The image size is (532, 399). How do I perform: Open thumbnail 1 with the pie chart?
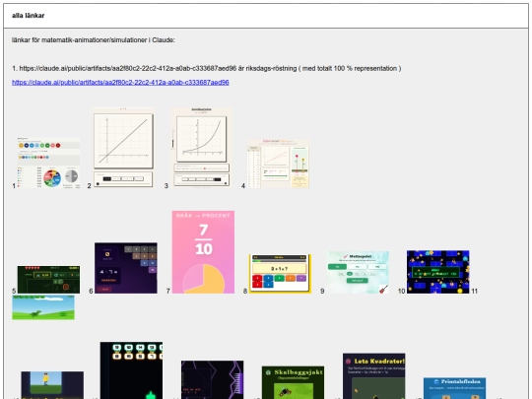[48, 163]
